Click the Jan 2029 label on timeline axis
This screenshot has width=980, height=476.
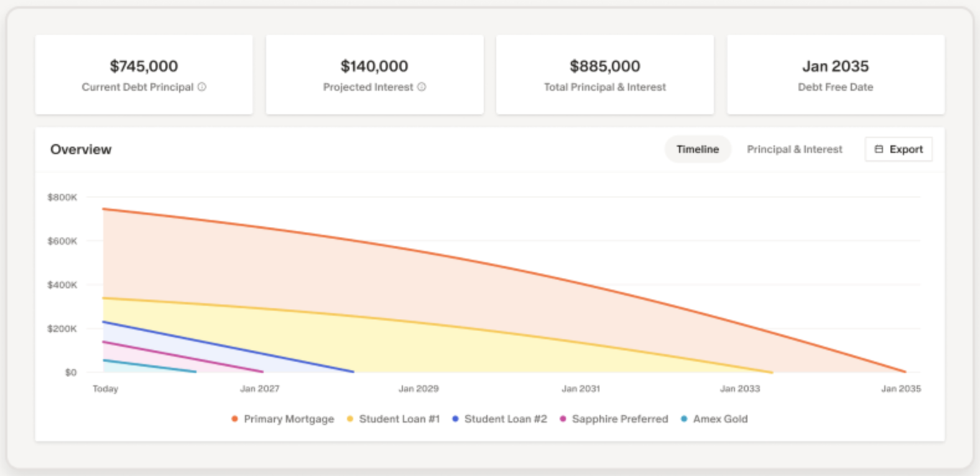point(418,388)
